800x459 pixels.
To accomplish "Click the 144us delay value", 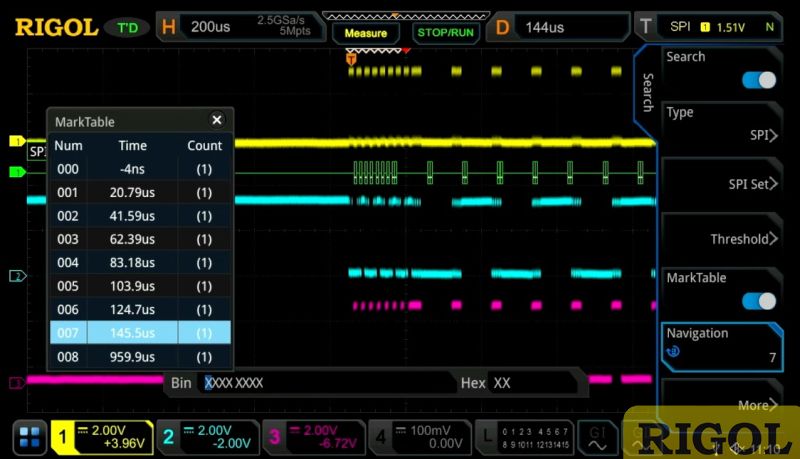I will point(545,28).
